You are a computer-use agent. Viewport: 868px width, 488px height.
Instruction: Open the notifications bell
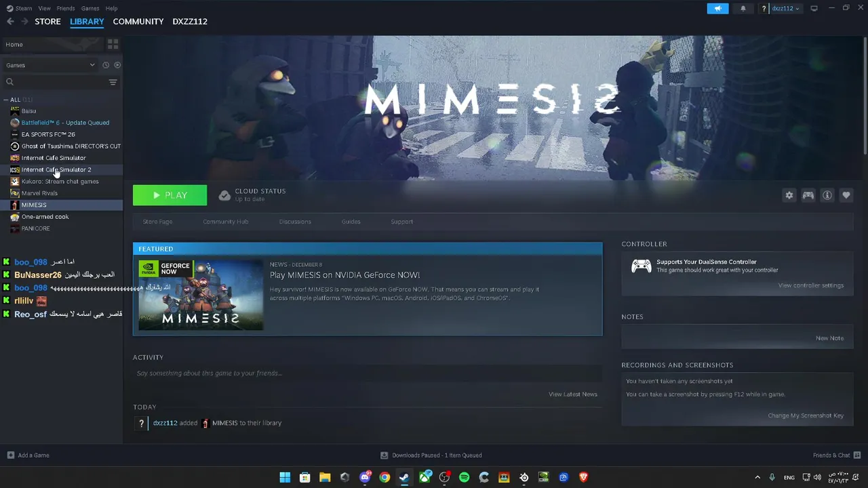click(743, 8)
